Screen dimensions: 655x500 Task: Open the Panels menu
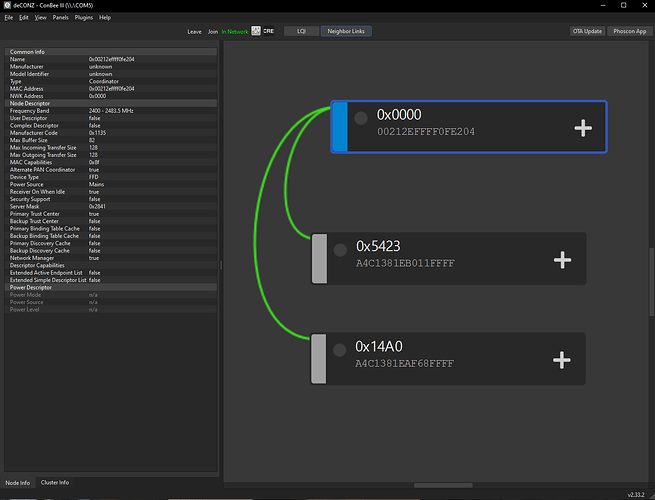(60, 18)
